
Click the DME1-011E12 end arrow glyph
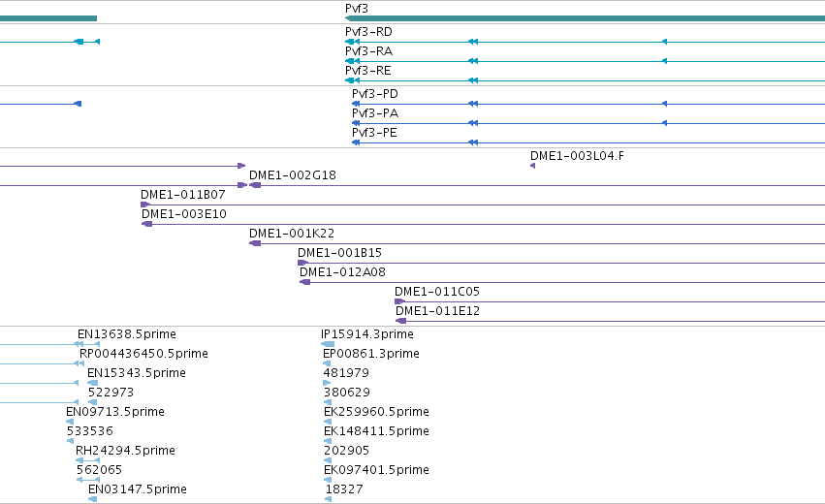click(x=401, y=321)
